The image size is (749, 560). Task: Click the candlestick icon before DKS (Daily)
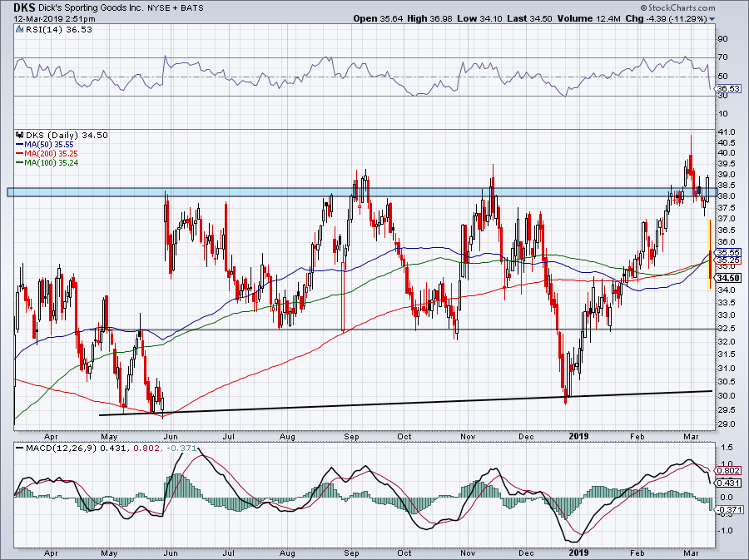20,135
